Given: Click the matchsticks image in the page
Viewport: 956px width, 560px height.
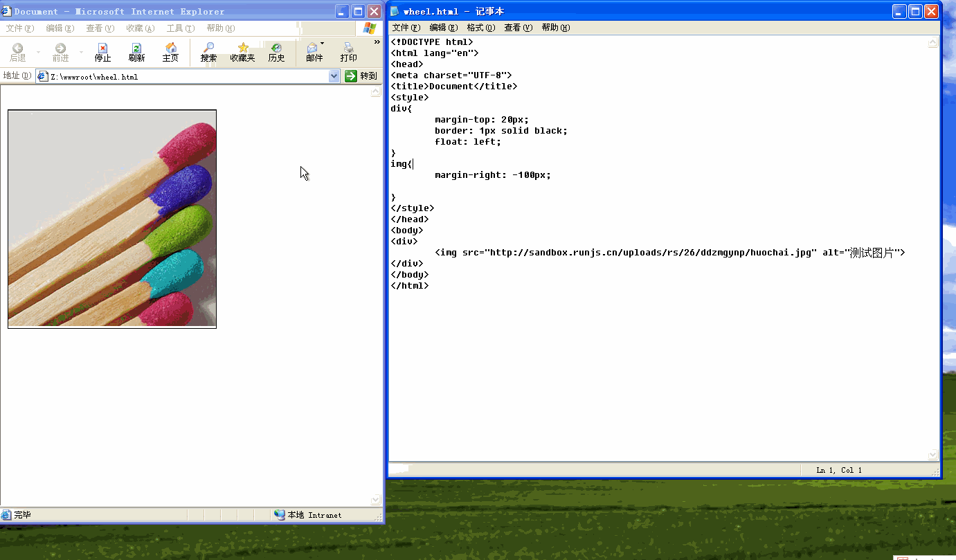Looking at the screenshot, I should click(x=112, y=219).
